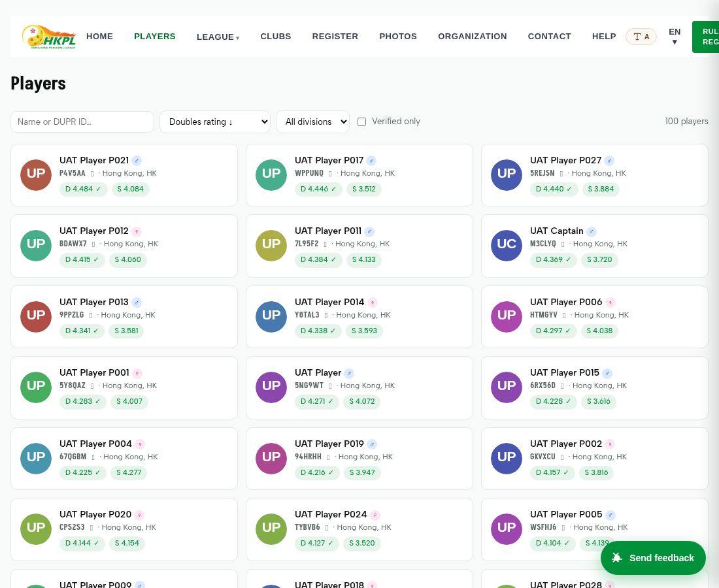Screen dimensions: 719x588
Task: Focus the Name or DUPR ID search field
Action: point(82,122)
